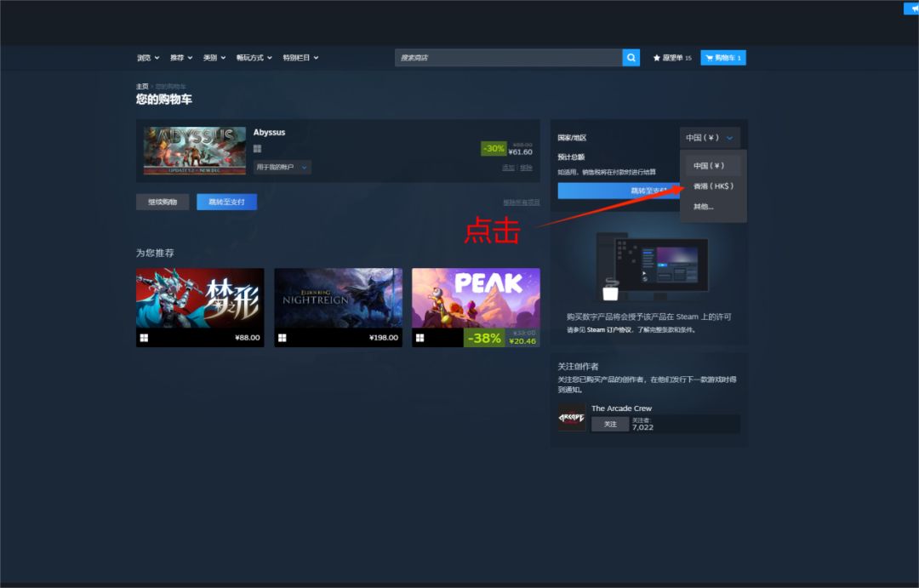The image size is (919, 588).
Task: Click The Arcade Crew logo image
Action: [x=572, y=418]
